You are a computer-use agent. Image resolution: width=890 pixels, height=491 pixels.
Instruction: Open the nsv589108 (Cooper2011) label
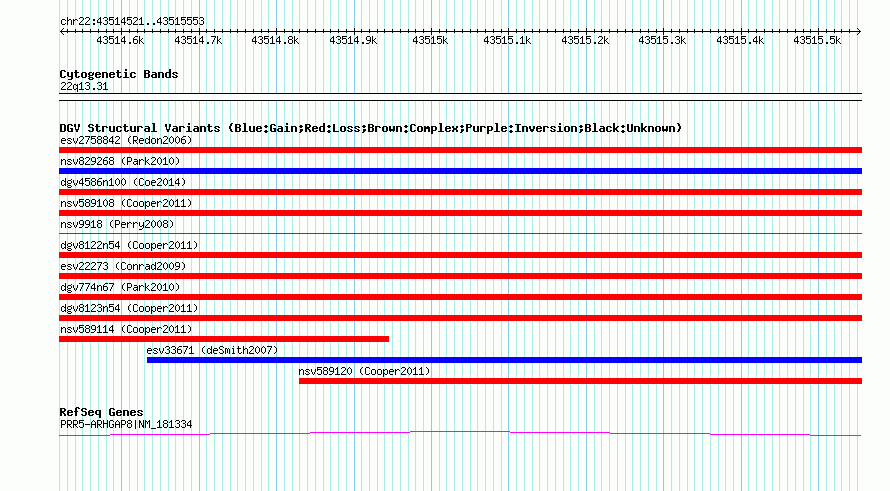coord(126,203)
